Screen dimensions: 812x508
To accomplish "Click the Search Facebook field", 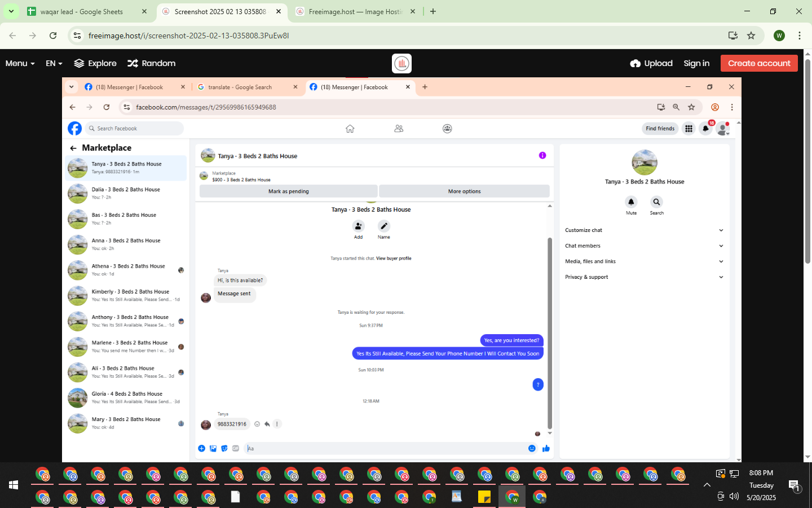I will pyautogui.click(x=135, y=129).
